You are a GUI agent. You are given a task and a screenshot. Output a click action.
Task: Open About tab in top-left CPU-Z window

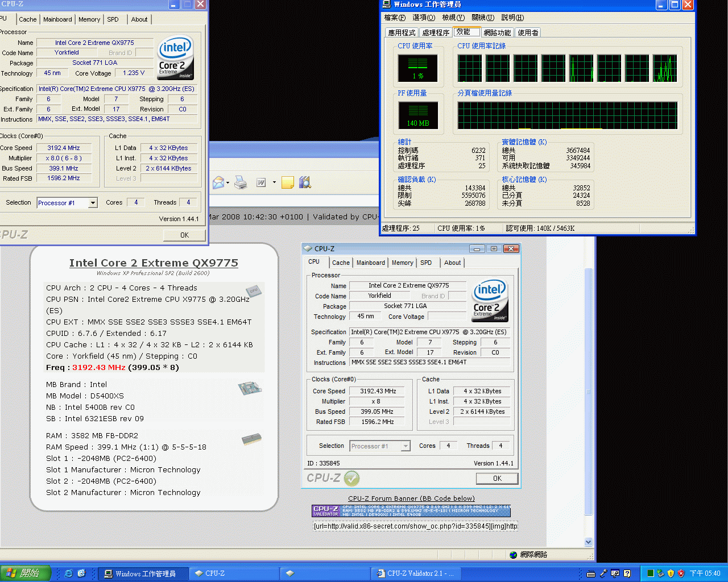click(x=139, y=19)
